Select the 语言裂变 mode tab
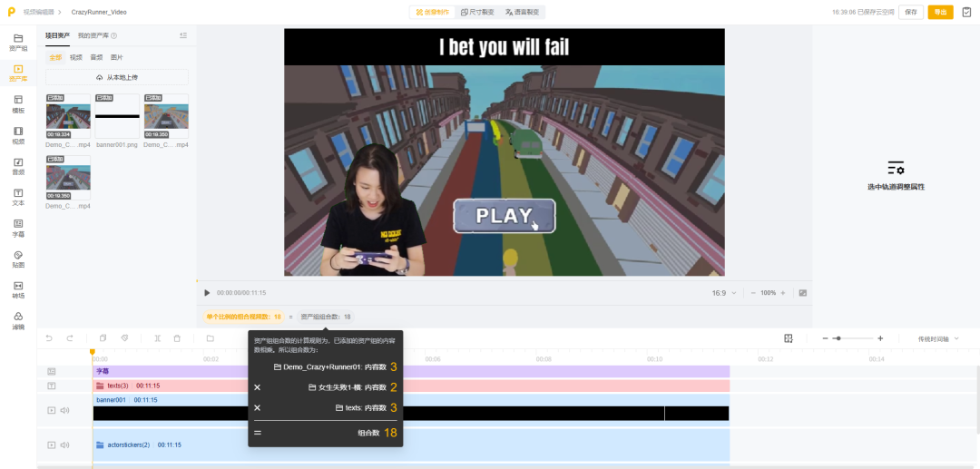 (522, 12)
